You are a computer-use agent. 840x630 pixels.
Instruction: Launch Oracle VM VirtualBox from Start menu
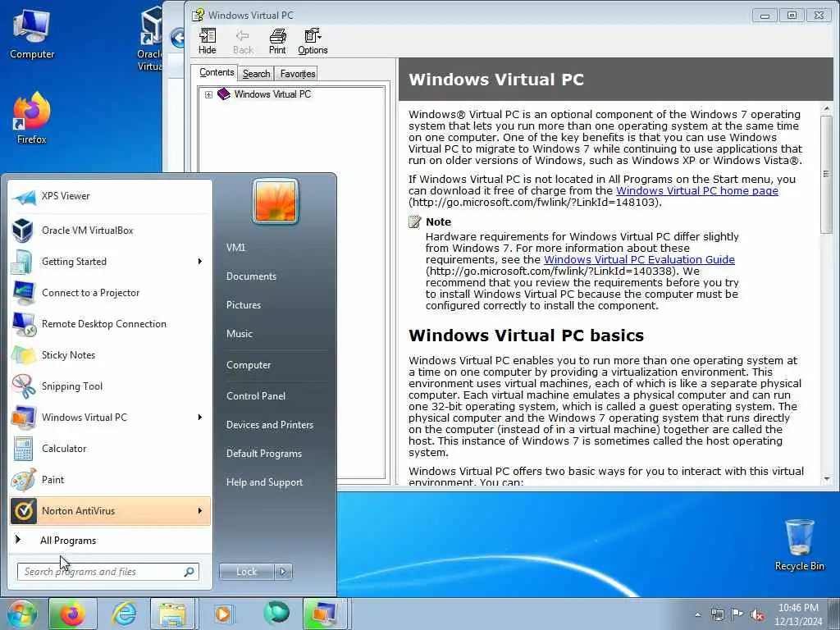[110, 231]
